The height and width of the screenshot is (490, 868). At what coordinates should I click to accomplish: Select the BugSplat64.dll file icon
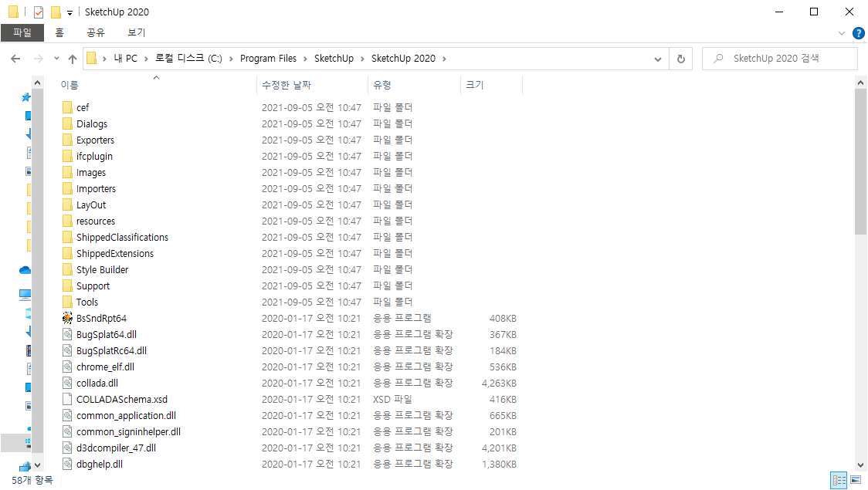[67, 334]
